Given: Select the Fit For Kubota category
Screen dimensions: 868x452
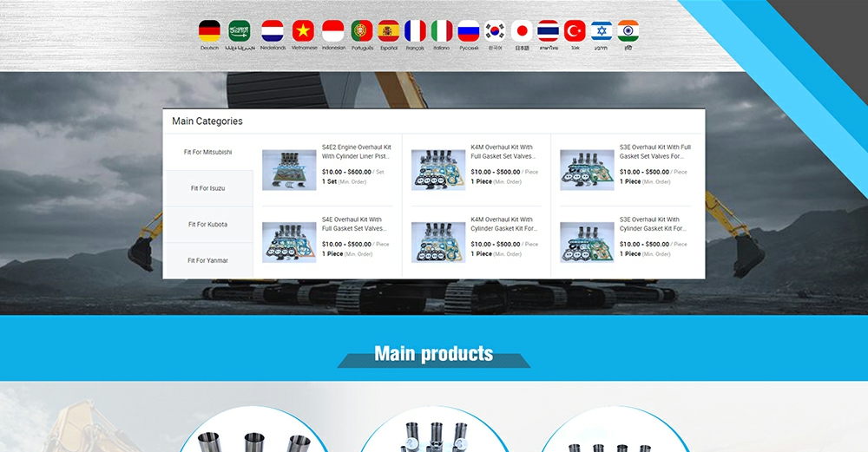Looking at the screenshot, I should (x=208, y=224).
